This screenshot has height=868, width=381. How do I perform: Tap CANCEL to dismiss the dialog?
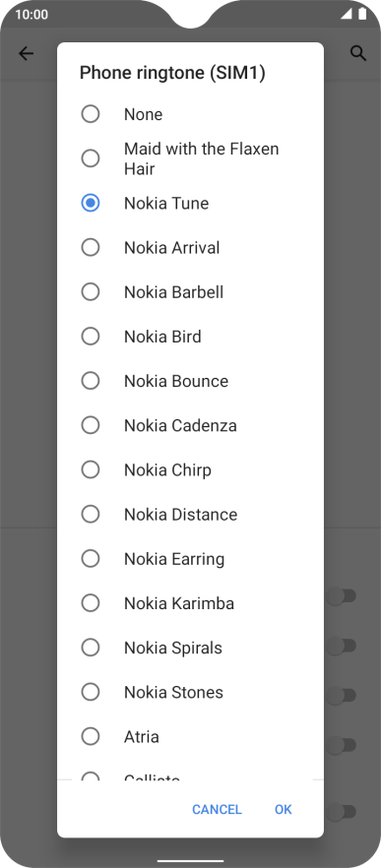[217, 809]
